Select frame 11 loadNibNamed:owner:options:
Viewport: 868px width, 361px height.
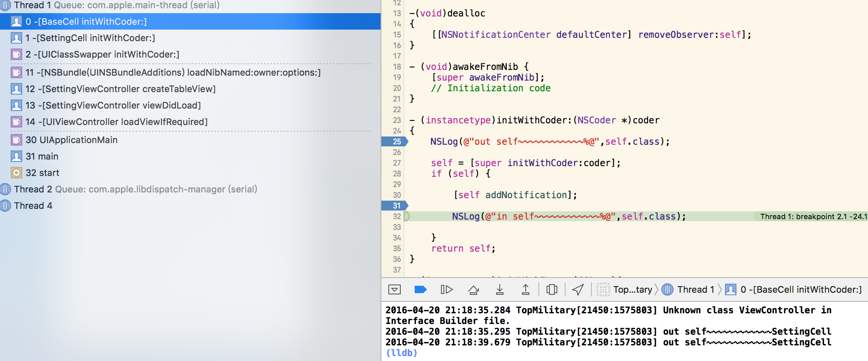(190, 72)
